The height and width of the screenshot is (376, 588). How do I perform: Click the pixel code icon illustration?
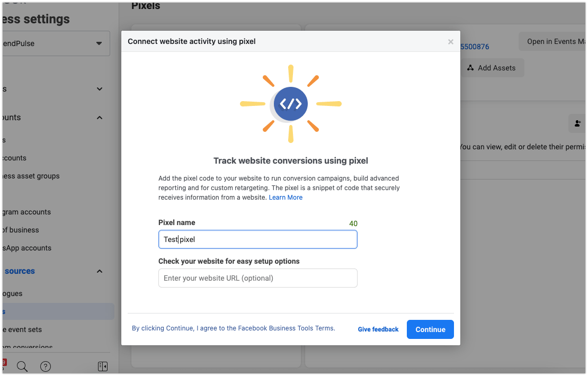pos(290,104)
